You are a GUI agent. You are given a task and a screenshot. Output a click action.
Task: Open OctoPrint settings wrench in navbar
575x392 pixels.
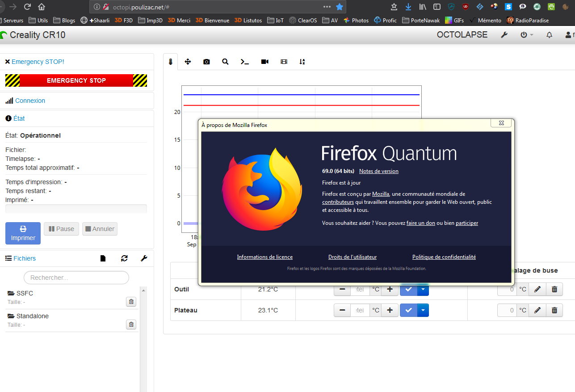click(504, 35)
